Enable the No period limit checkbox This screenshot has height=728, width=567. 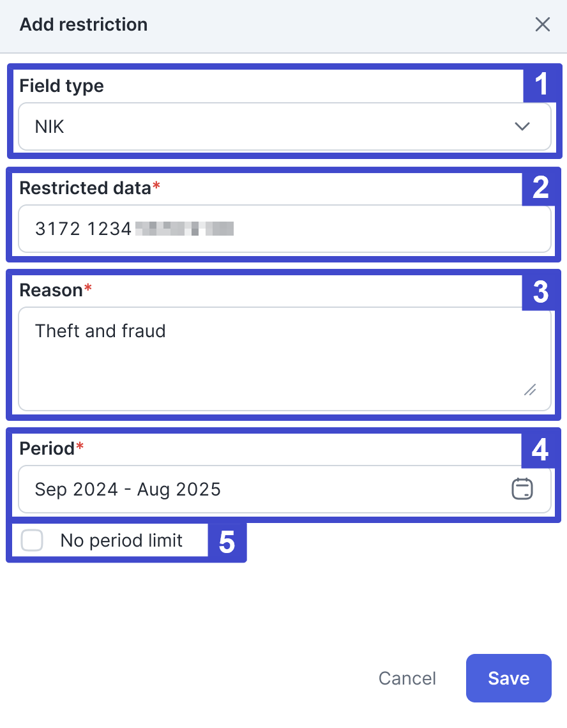click(x=32, y=540)
